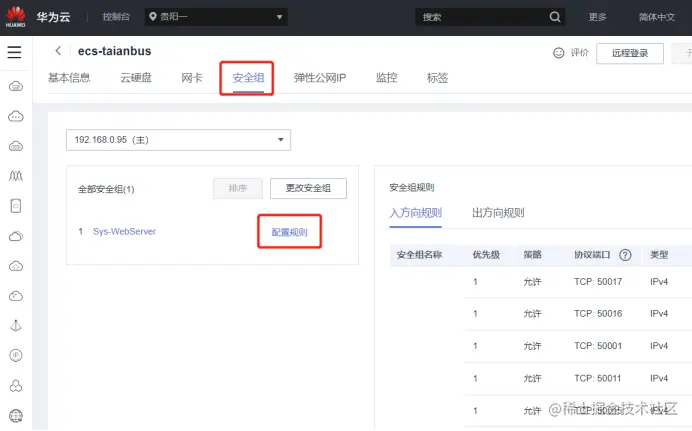Click the 华为云 brand text
This screenshot has width=692, height=431.
pos(53,17)
